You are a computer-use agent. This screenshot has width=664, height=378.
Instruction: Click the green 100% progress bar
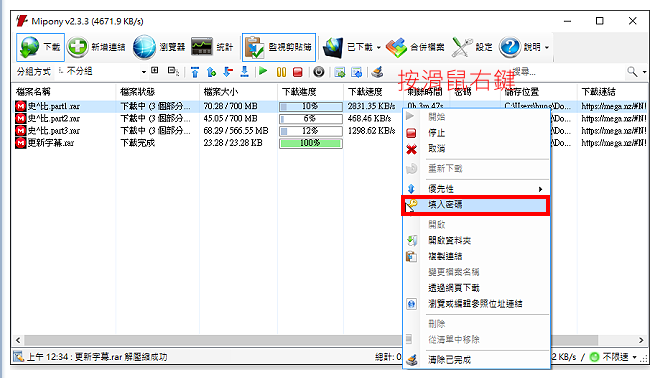pos(311,143)
